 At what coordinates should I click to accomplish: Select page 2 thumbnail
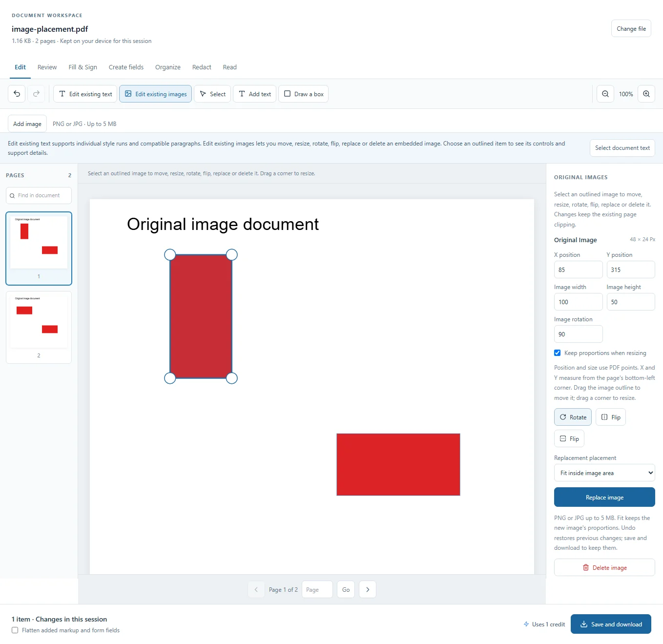[39, 328]
